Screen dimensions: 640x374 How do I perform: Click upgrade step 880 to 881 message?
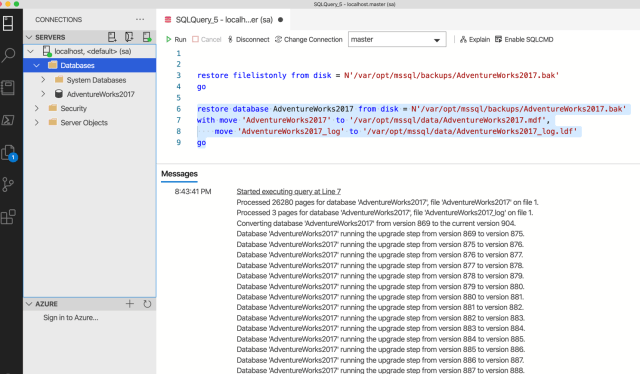(380, 297)
